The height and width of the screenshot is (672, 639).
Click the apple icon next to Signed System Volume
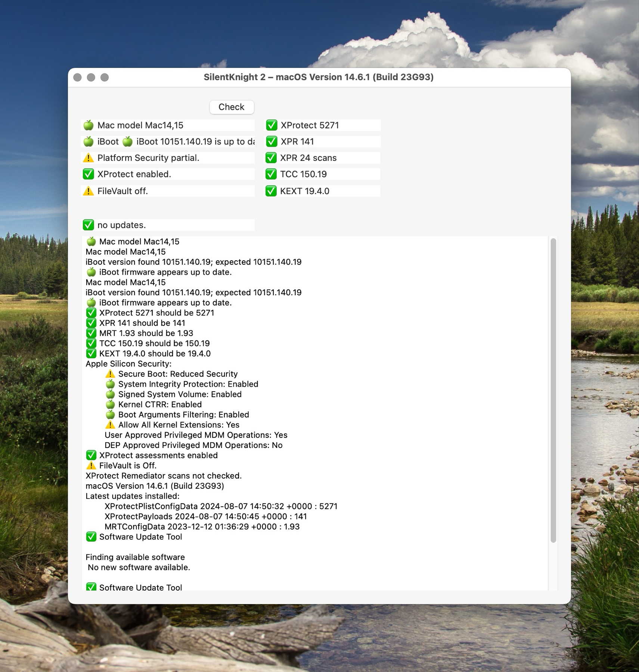click(x=110, y=394)
